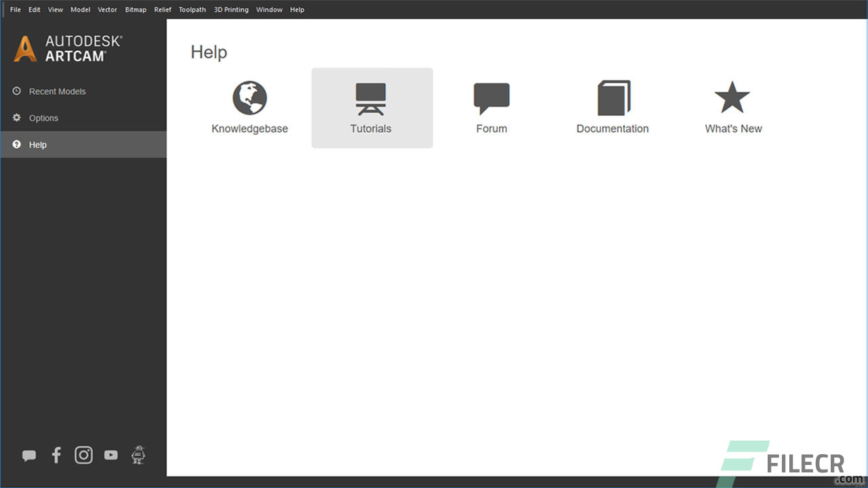The width and height of the screenshot is (868, 488).
Task: Select the Help label in the sidebar
Action: [x=38, y=145]
